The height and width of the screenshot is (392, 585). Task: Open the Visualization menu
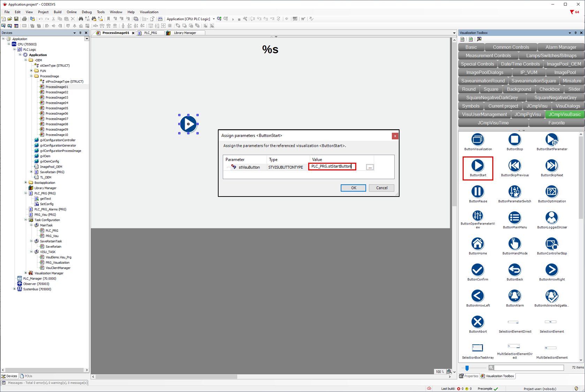tap(149, 12)
